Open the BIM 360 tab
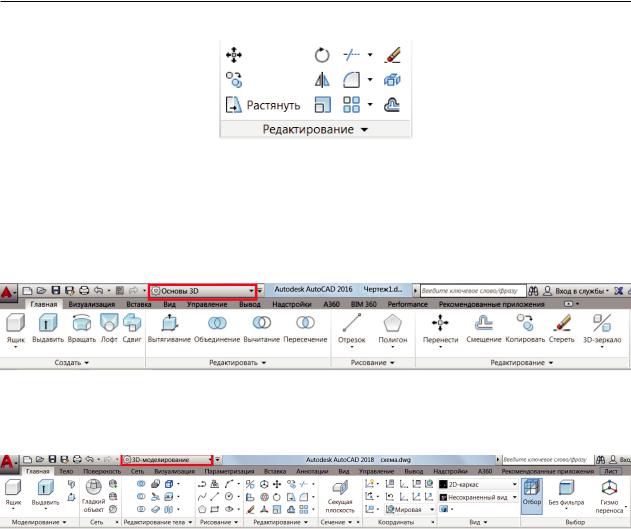 364,305
